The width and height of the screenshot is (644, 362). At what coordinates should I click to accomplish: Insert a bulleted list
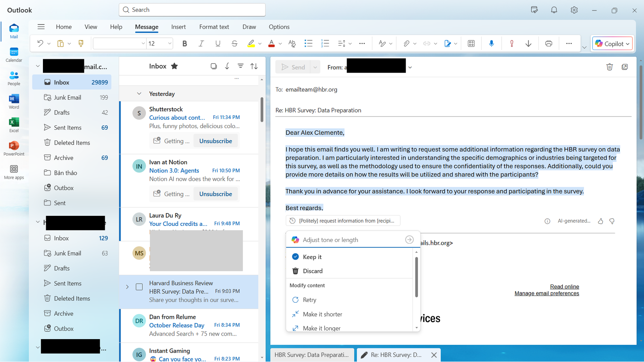point(308,44)
